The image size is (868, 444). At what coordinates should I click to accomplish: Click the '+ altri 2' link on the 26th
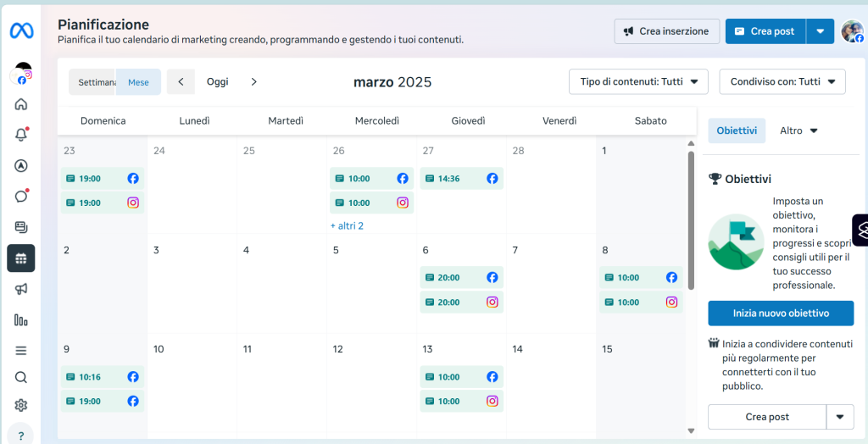coord(347,226)
